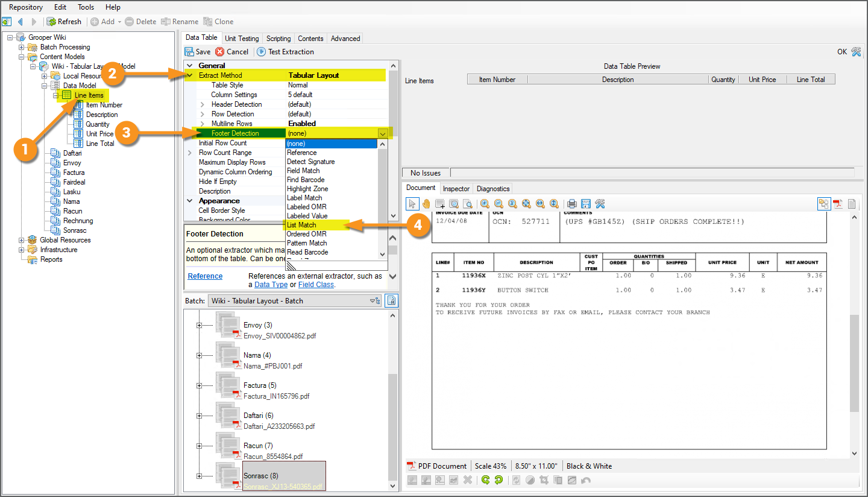Click the rotate left green arrow icon
This screenshot has height=497, width=868.
(485, 480)
